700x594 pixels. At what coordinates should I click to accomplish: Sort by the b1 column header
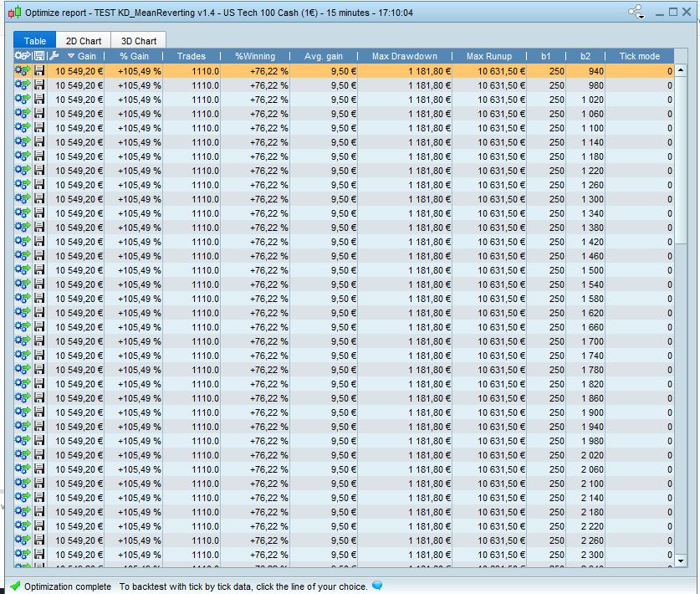coord(546,56)
